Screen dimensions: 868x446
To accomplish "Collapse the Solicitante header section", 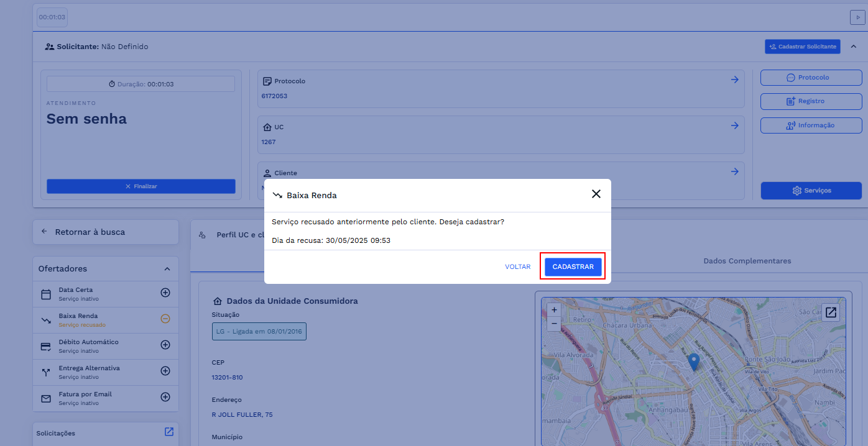I will click(x=853, y=47).
